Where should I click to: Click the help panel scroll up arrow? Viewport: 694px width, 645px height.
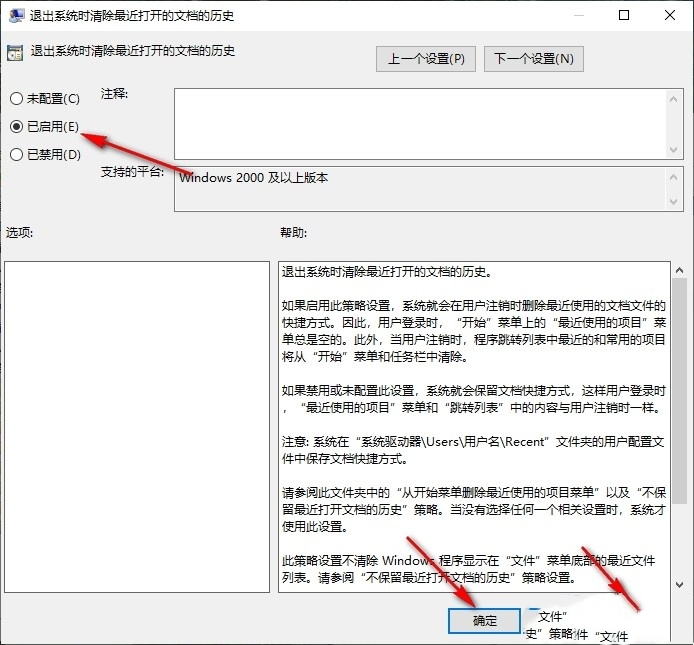pyautogui.click(x=679, y=270)
